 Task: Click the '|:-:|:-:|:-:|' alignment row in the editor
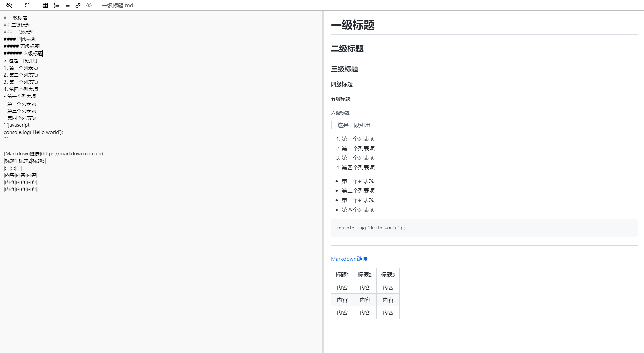pyautogui.click(x=13, y=168)
